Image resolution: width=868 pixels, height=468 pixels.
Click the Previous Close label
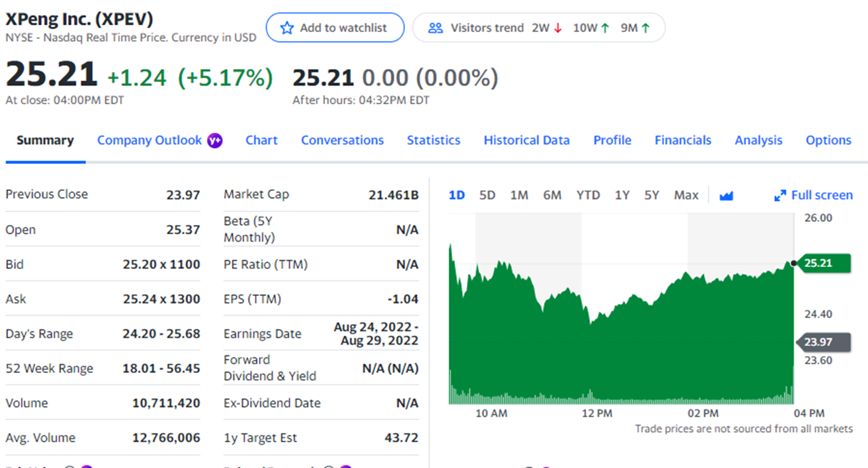(x=47, y=194)
